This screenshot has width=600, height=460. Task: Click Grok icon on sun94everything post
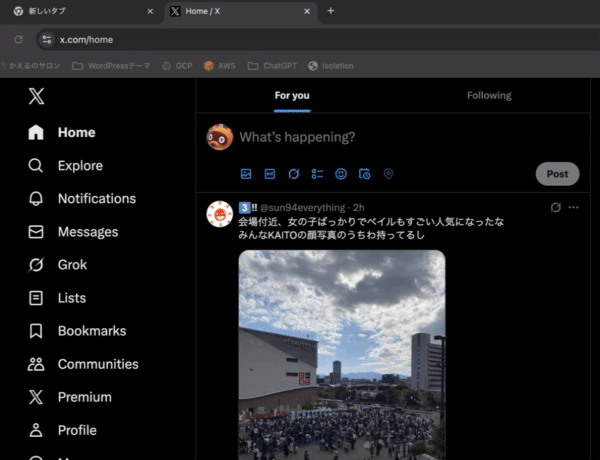tap(556, 207)
